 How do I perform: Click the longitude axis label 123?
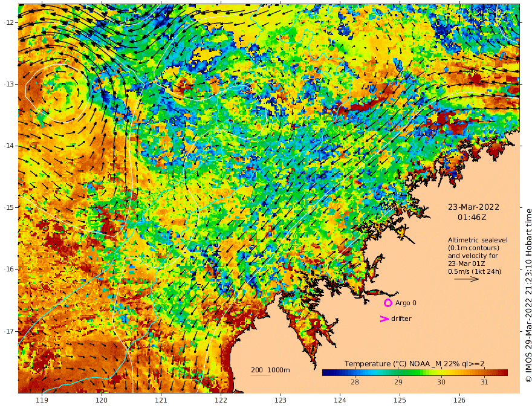tap(281, 401)
